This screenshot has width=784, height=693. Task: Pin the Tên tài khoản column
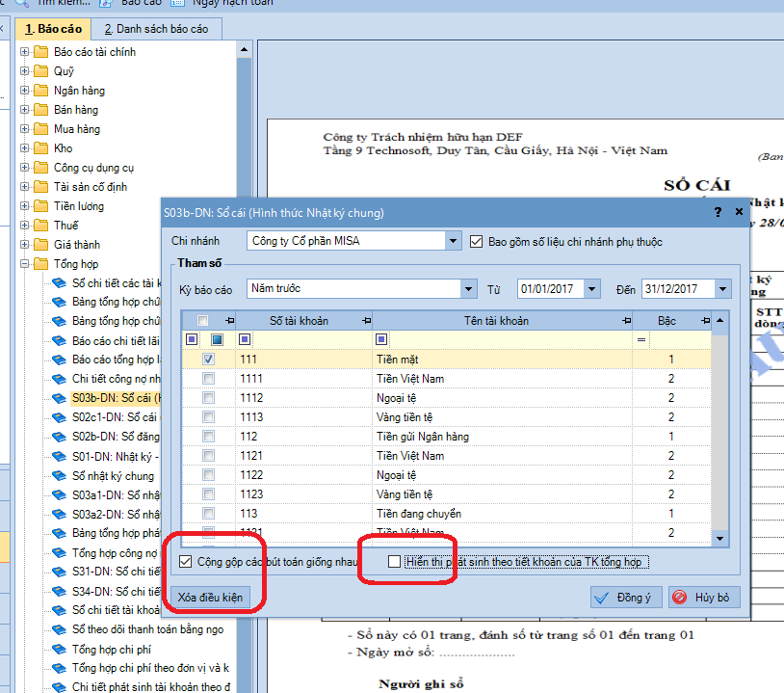pos(626,321)
